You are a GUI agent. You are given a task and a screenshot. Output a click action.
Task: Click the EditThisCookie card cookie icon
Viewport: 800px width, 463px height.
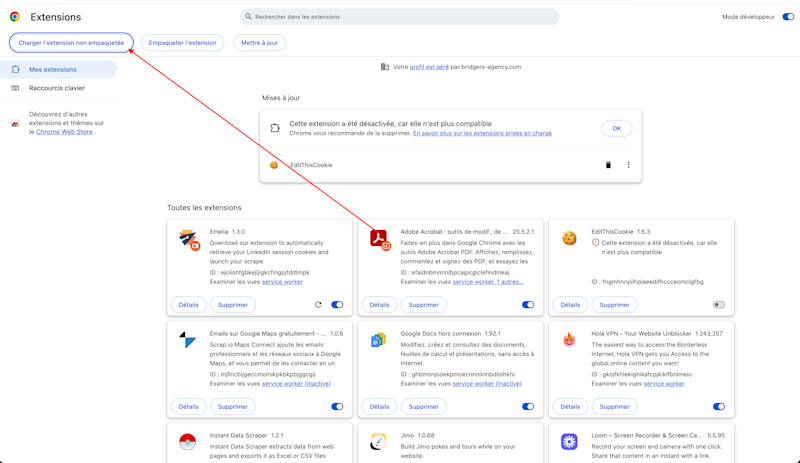(x=569, y=238)
